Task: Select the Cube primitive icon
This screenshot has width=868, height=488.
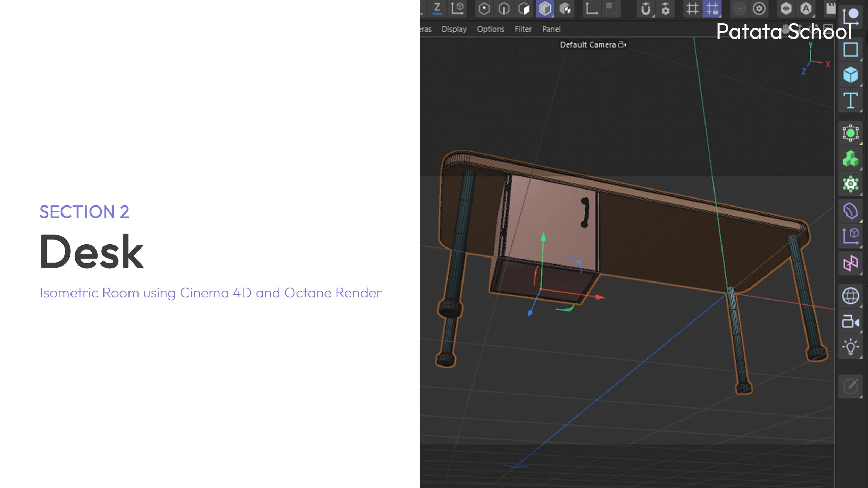Action: (850, 75)
